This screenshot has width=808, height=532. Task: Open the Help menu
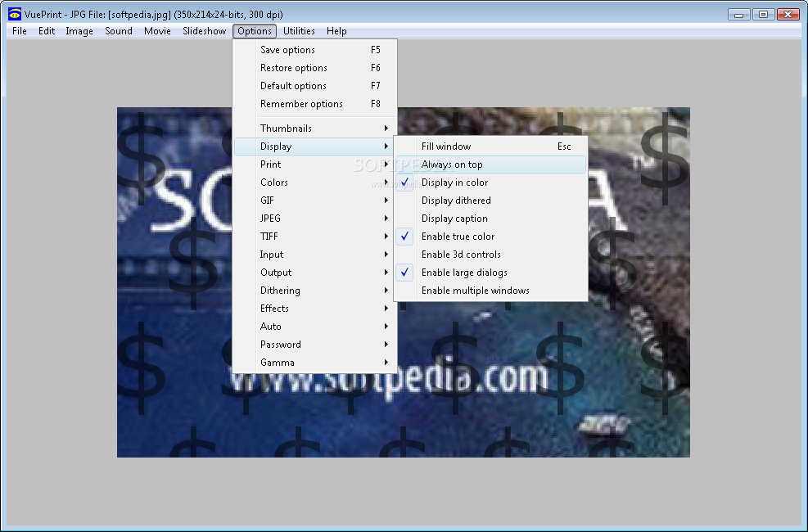336,31
